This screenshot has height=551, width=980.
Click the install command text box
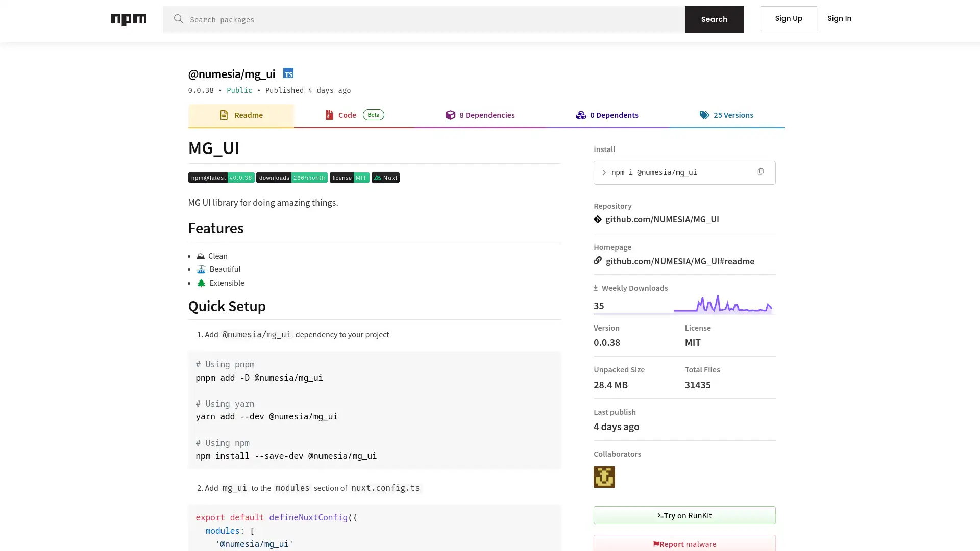tap(684, 172)
